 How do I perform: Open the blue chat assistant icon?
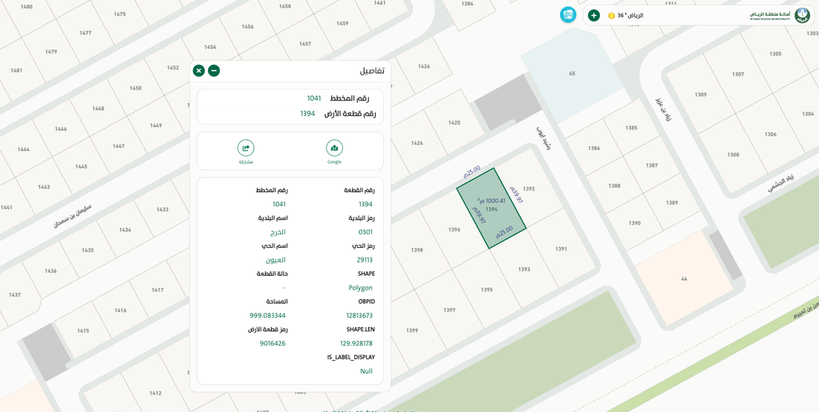(568, 15)
